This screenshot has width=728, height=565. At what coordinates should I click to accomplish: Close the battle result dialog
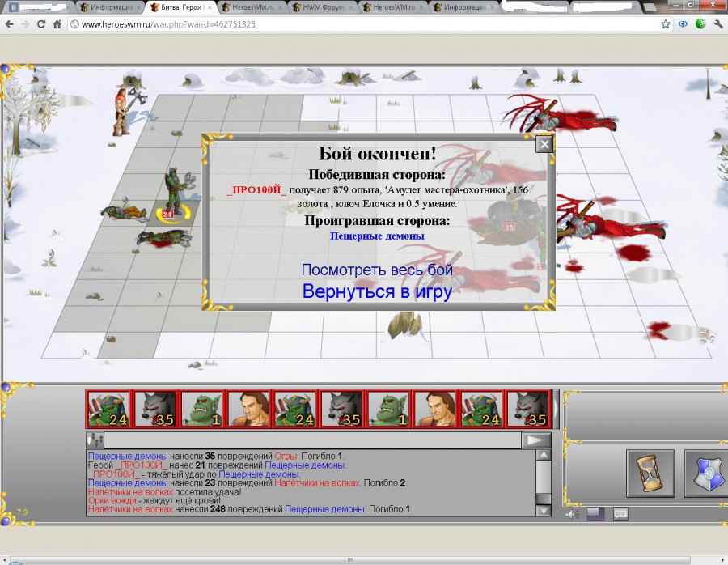pos(544,145)
